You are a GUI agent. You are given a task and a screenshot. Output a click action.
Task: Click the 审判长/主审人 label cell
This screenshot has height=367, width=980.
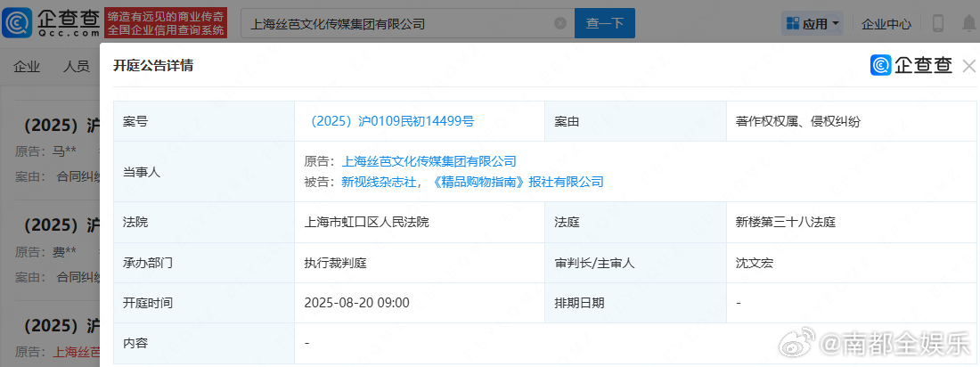tap(635, 263)
